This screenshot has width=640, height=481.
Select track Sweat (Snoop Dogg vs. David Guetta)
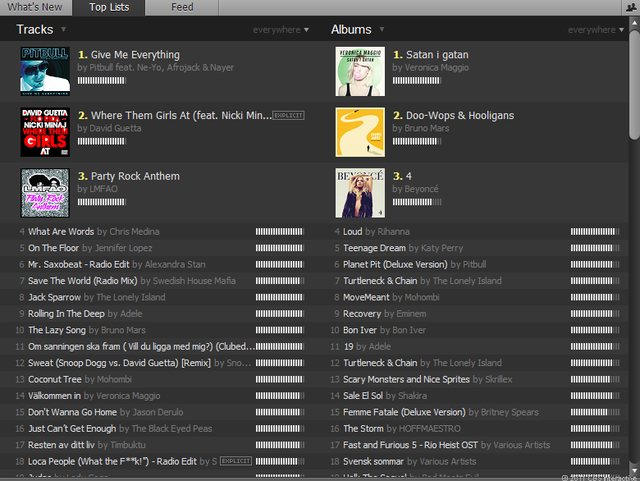pos(119,363)
